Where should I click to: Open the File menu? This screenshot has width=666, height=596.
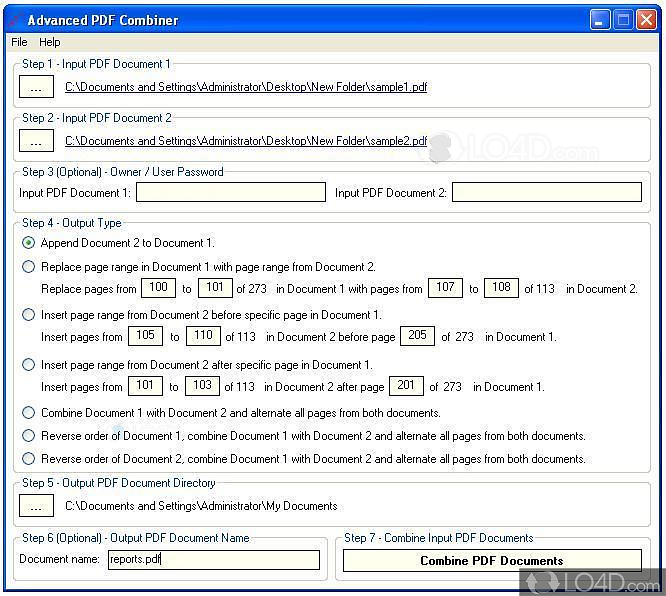coord(19,42)
